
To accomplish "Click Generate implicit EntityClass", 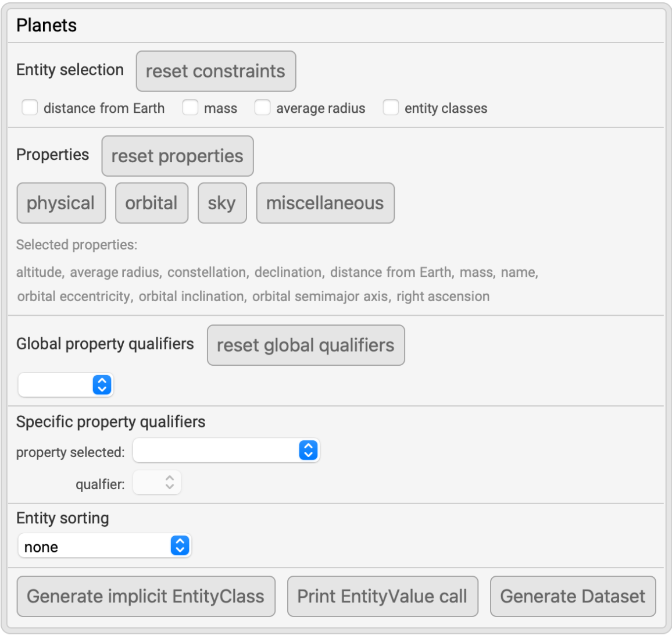I will pos(146,596).
